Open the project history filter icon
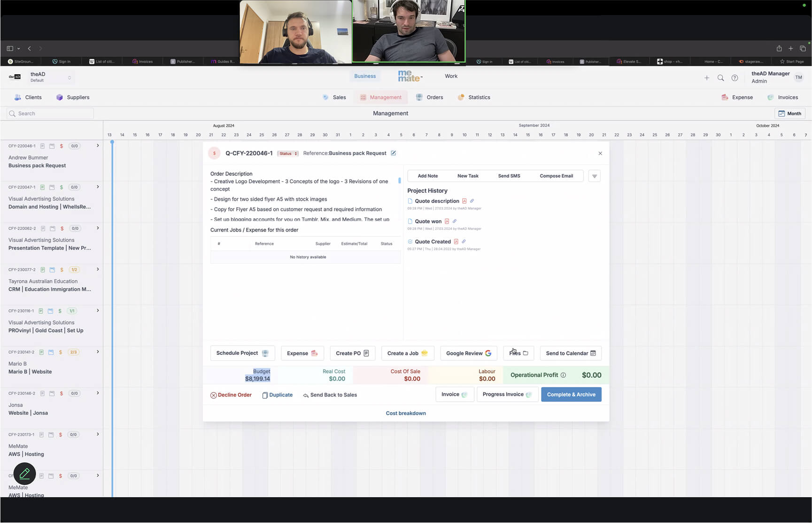The height and width of the screenshot is (523, 812). pos(595,176)
